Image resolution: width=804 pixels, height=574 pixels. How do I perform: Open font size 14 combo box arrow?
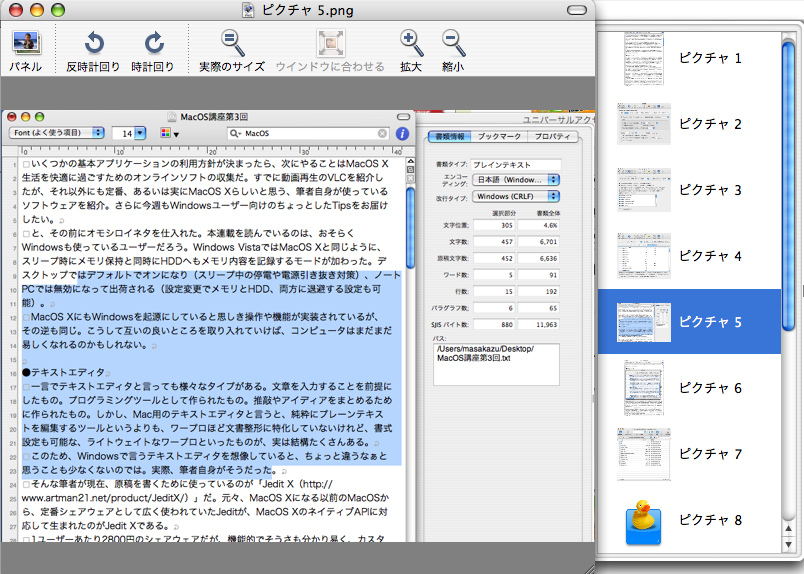point(140,133)
